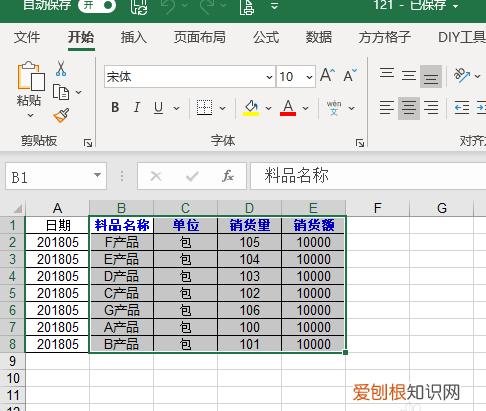The width and height of the screenshot is (486, 411).
Task: Decrease font size with smaller A icon
Action: 350,75
